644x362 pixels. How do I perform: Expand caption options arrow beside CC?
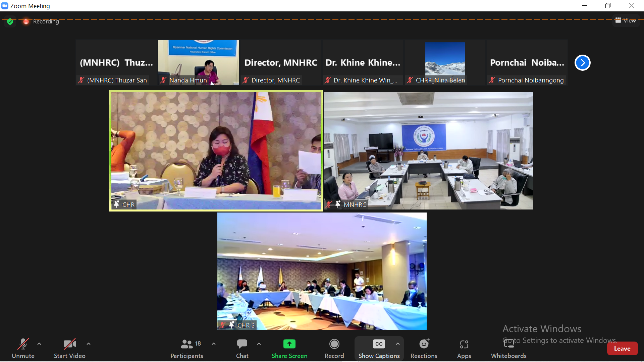pos(398,344)
